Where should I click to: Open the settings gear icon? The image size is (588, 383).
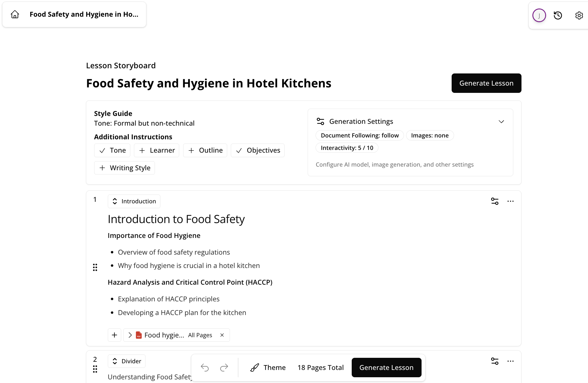click(x=579, y=15)
